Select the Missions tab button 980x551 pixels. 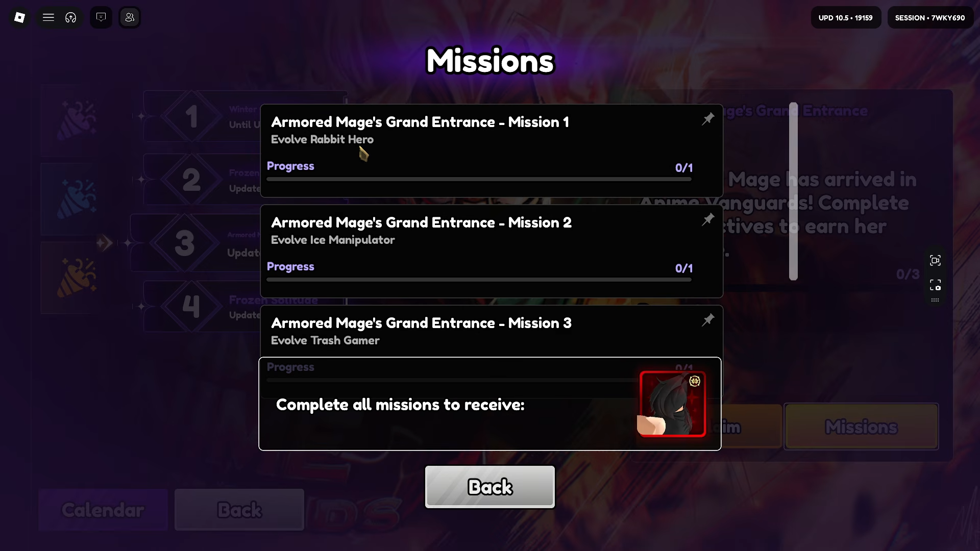[861, 427]
